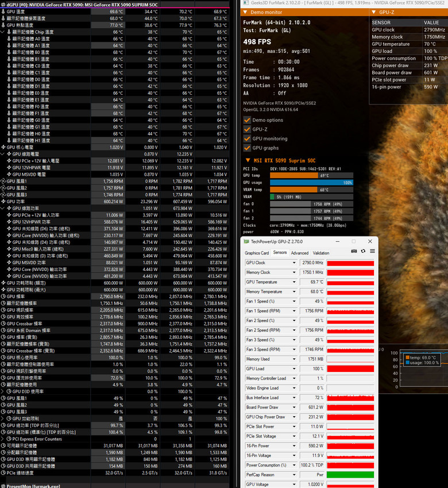Click the FurMark GPU temp 69°C bar
The image size is (448, 488).
coord(311,176)
